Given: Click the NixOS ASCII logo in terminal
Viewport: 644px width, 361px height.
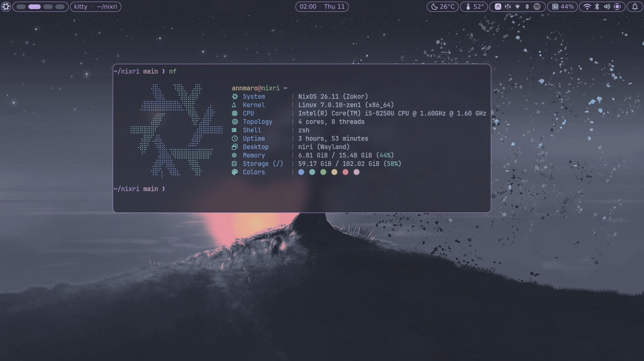Looking at the screenshot, I should coord(176,130).
